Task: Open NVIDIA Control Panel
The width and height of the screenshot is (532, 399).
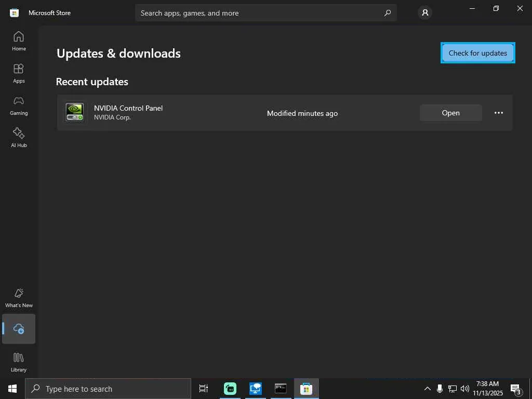Action: [x=450, y=113]
